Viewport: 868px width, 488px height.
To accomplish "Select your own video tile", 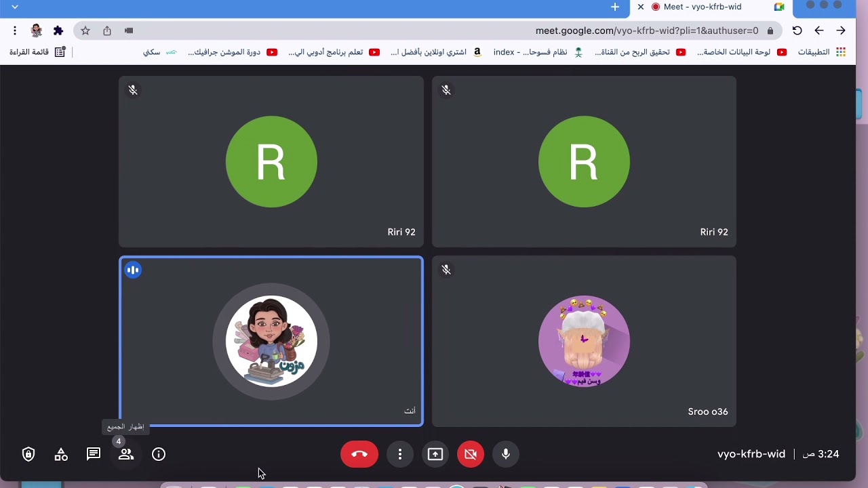I will tap(271, 341).
